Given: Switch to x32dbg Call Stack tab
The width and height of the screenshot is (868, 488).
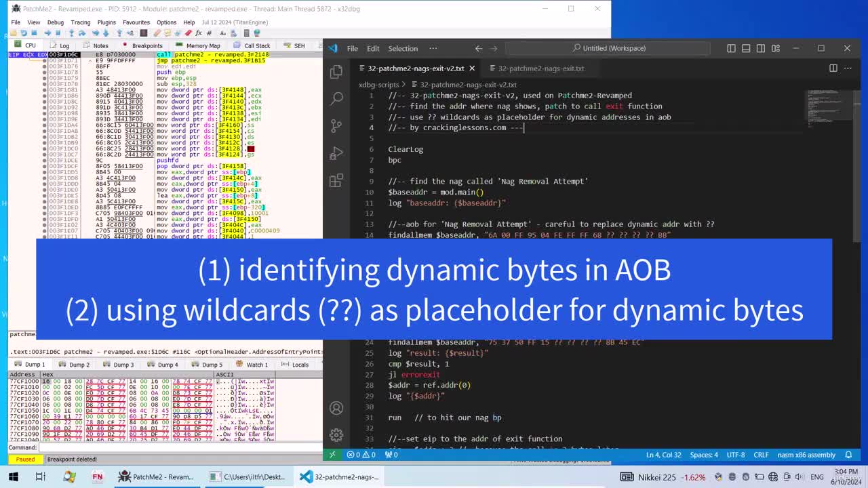Looking at the screenshot, I should [252, 45].
